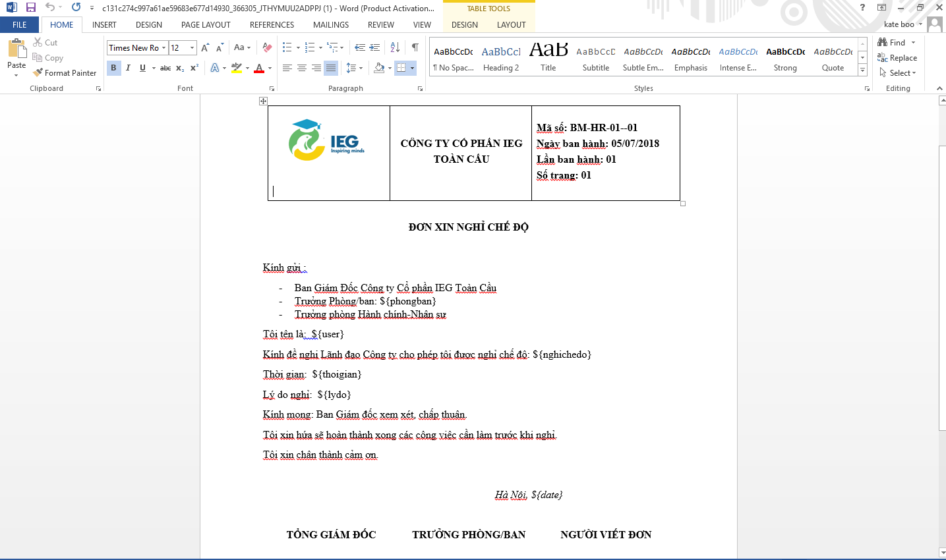Toggle bold formatting off
The image size is (946, 560).
[x=113, y=67]
